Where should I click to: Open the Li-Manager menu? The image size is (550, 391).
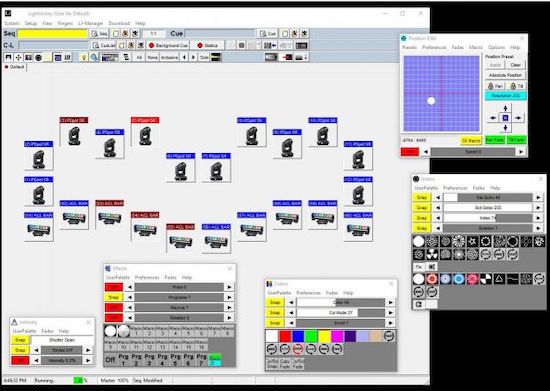coord(90,23)
